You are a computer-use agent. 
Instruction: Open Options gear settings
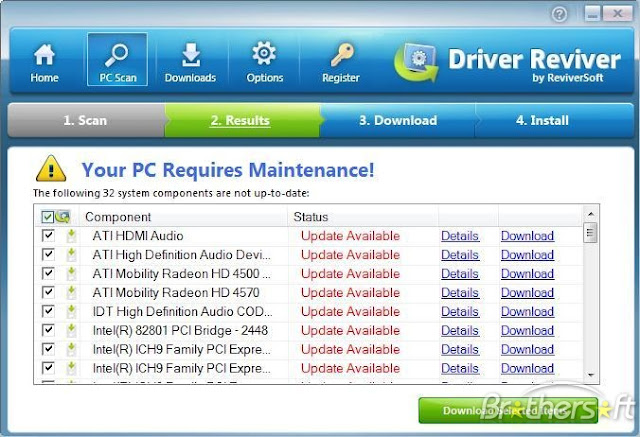(264, 62)
